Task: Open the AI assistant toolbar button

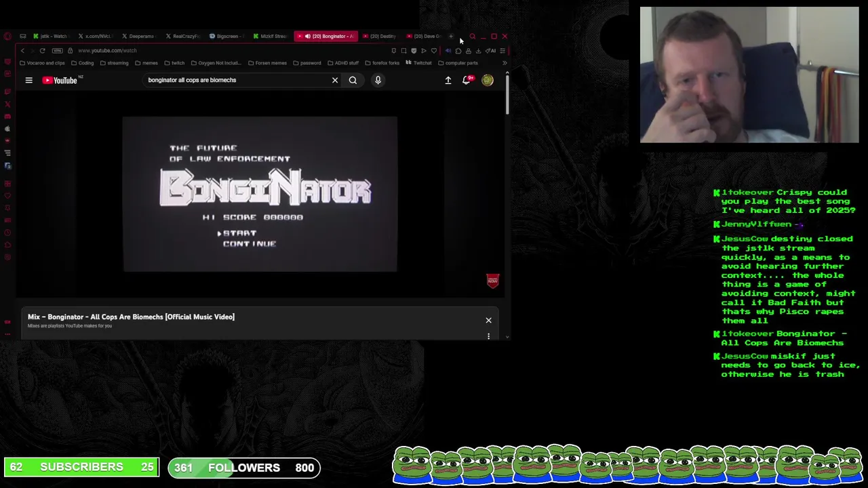Action: coord(490,51)
